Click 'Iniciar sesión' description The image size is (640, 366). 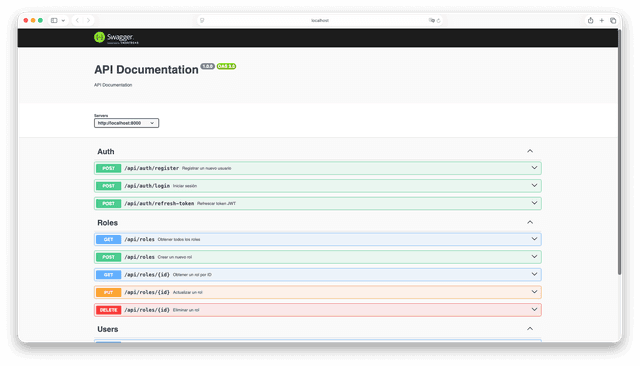[x=185, y=186]
